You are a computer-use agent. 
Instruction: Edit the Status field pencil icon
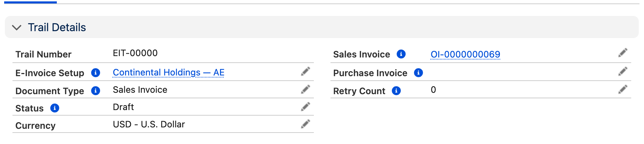pyautogui.click(x=306, y=107)
